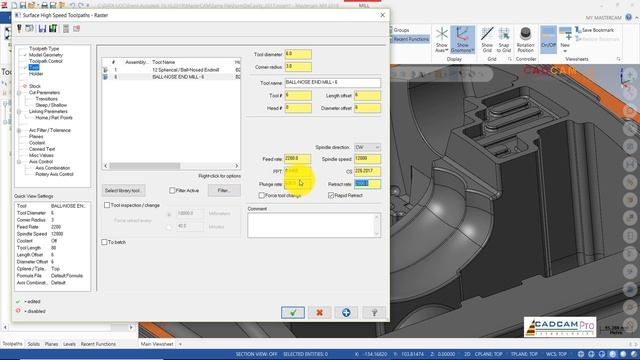Click Snap to Grid icon in ribbon

click(x=504, y=40)
